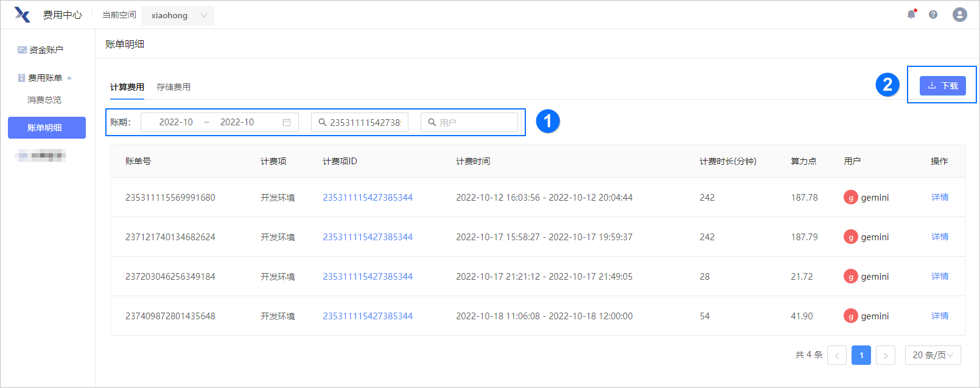Click the 下载 download button
The width and height of the screenshot is (980, 388).
[x=942, y=86]
